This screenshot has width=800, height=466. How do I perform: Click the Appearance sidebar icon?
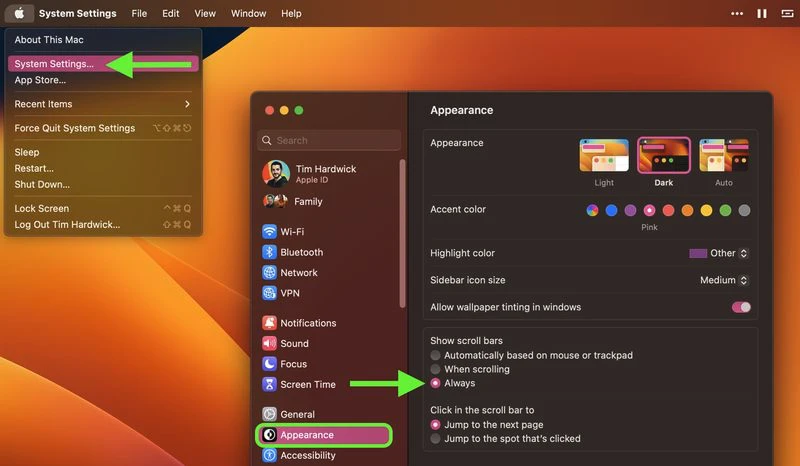pos(269,435)
